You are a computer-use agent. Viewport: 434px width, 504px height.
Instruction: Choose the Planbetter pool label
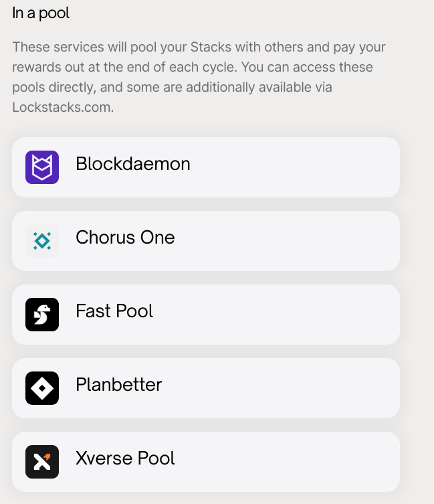tap(119, 384)
